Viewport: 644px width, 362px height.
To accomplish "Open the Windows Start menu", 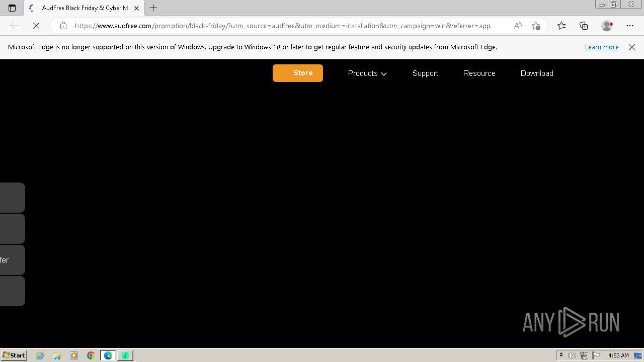I will click(14, 355).
